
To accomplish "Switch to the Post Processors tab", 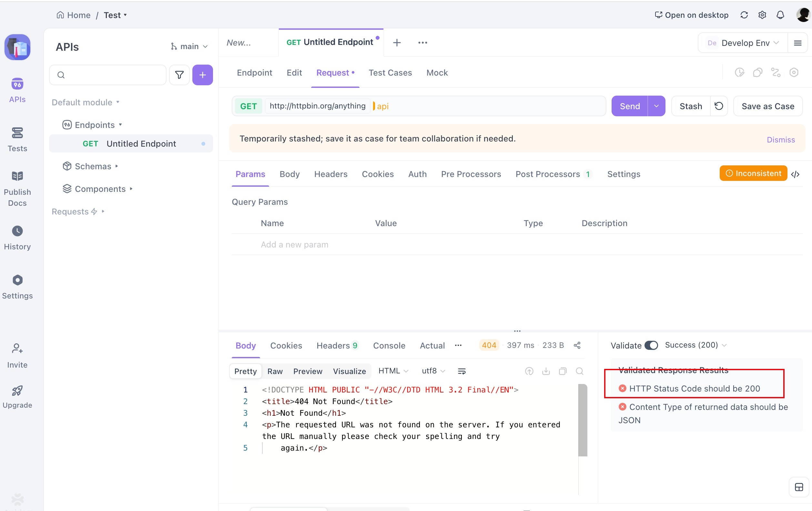I will (547, 174).
